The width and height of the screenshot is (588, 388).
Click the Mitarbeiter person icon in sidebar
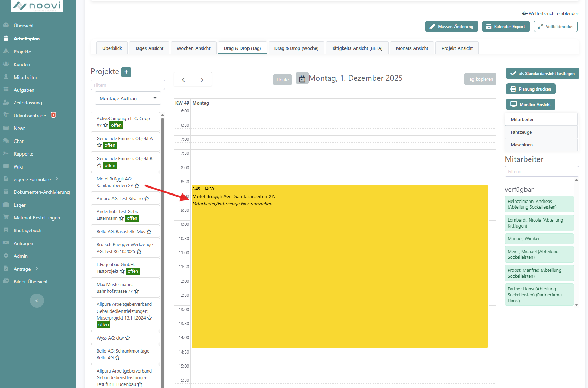[6, 77]
